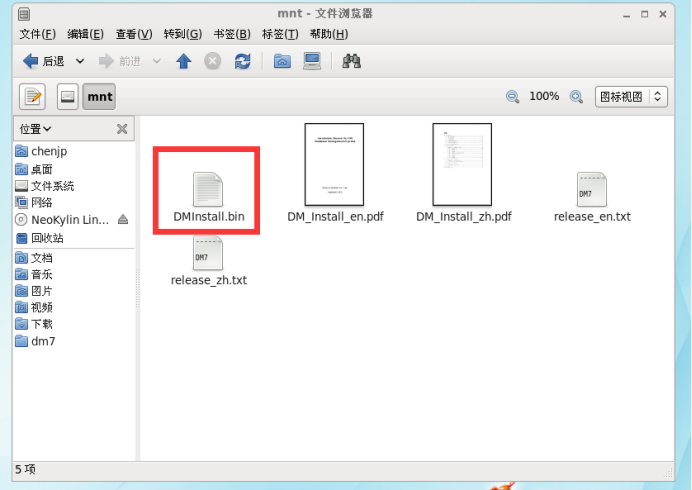Select the DM_Install_en.pdf thumbnail
Image resolution: width=692 pixels, height=490 pixels.
pos(334,164)
